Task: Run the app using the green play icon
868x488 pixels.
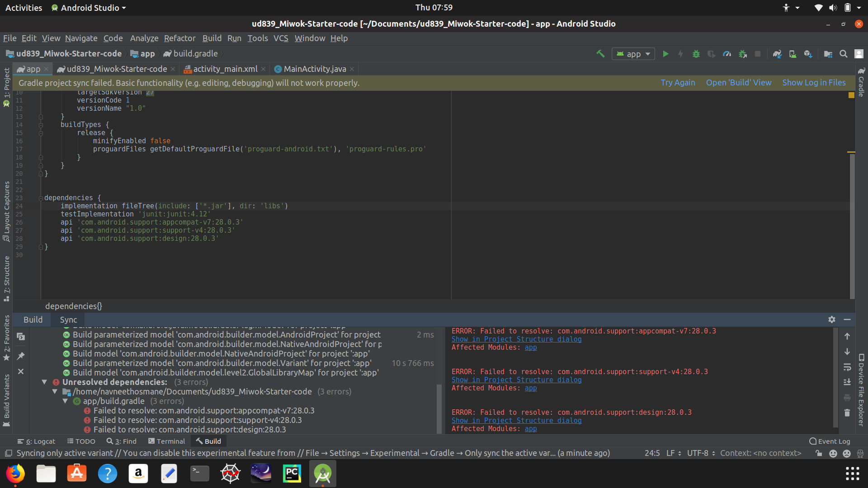Action: point(665,54)
